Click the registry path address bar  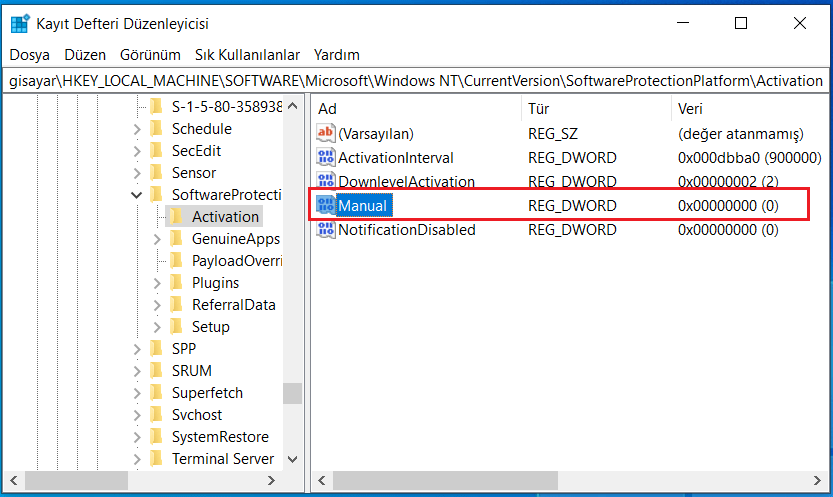(x=416, y=81)
